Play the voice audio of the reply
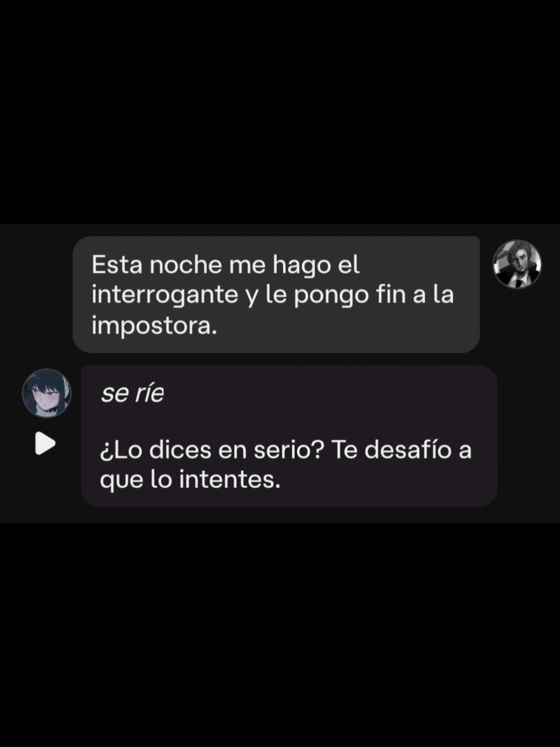The width and height of the screenshot is (560, 747). point(45,443)
